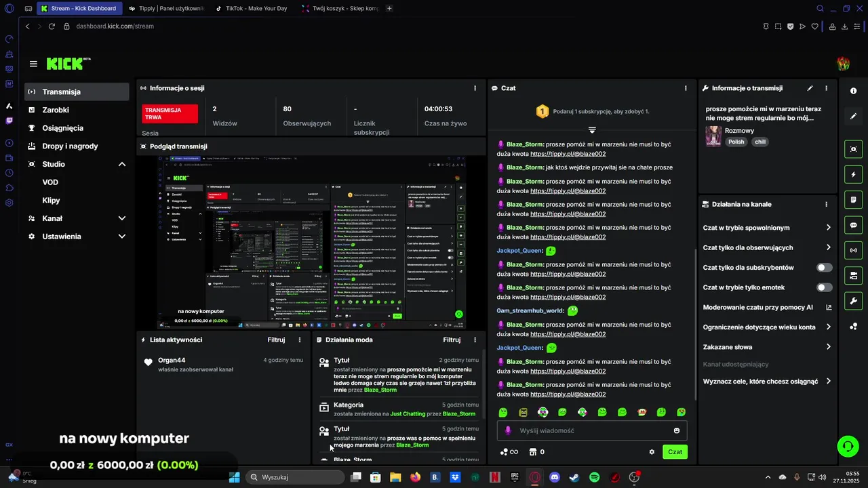Open the green headset support button
The image size is (868, 488).
coord(848,446)
